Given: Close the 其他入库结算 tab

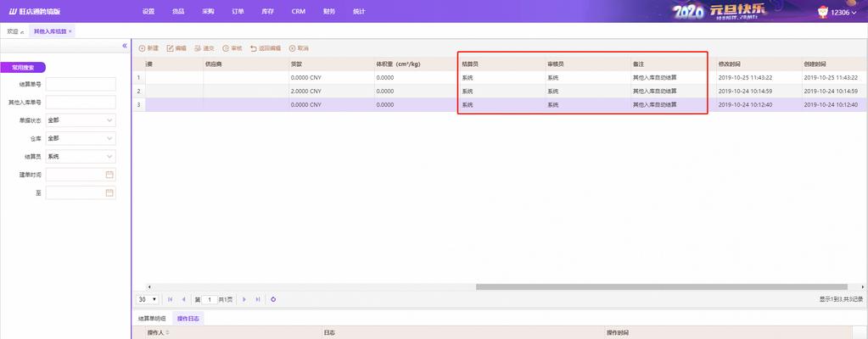Looking at the screenshot, I should [70, 31].
